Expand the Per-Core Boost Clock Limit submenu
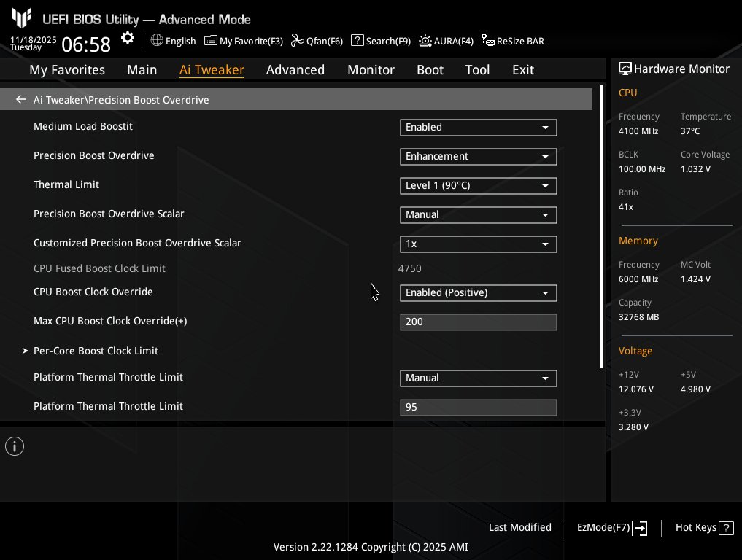Viewport: 742px width, 560px height. 96,351
